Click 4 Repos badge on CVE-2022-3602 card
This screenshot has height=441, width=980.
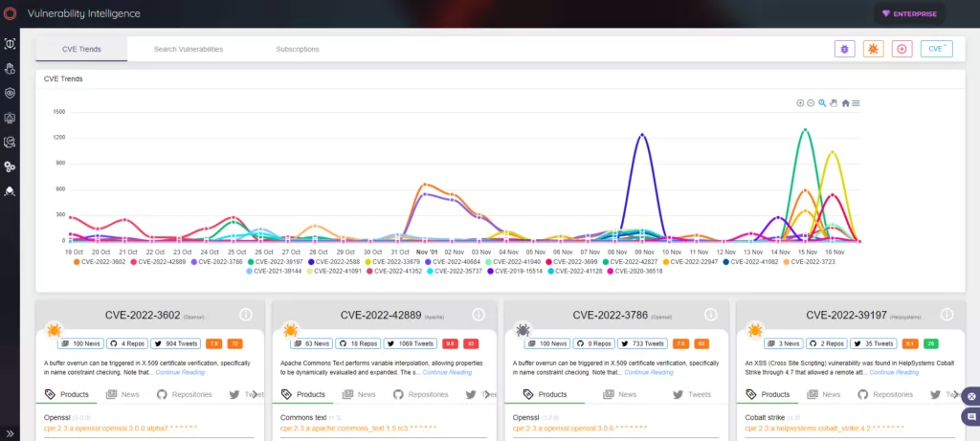[x=127, y=343]
